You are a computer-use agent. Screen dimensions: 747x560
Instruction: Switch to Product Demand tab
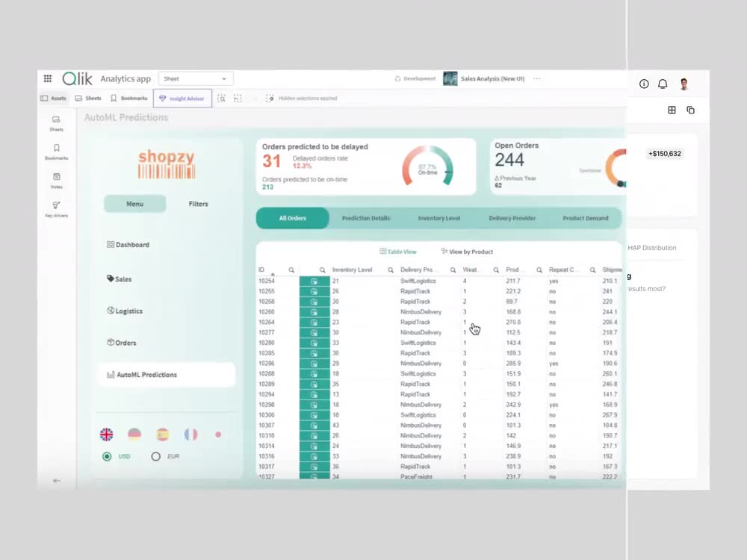pos(586,218)
